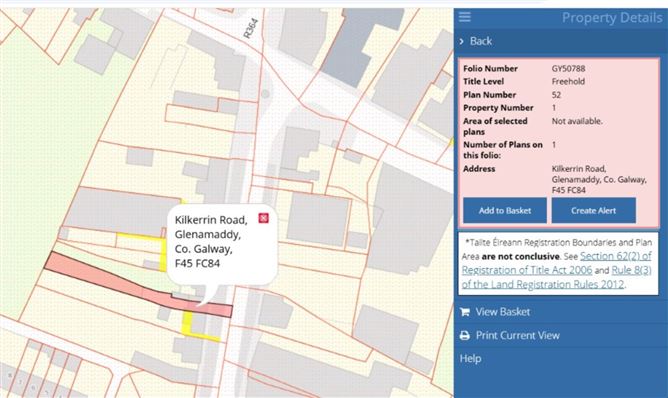668x398 pixels.
Task: Click the printer icon
Action: (465, 335)
